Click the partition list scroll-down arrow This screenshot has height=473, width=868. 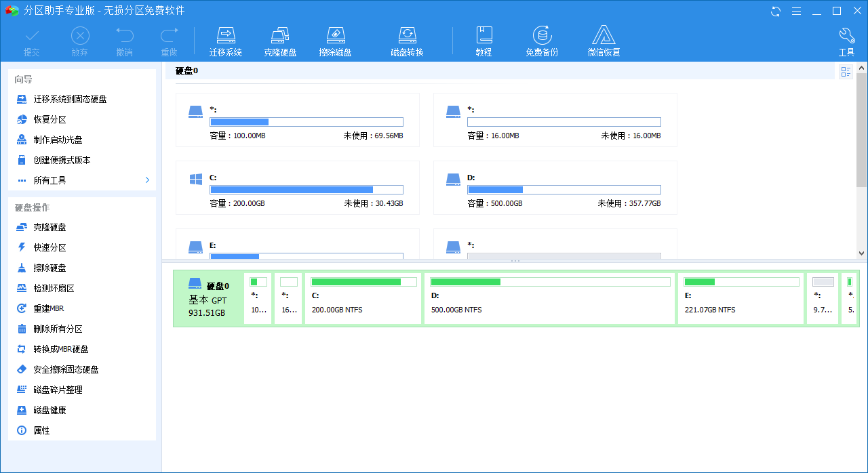(x=862, y=253)
